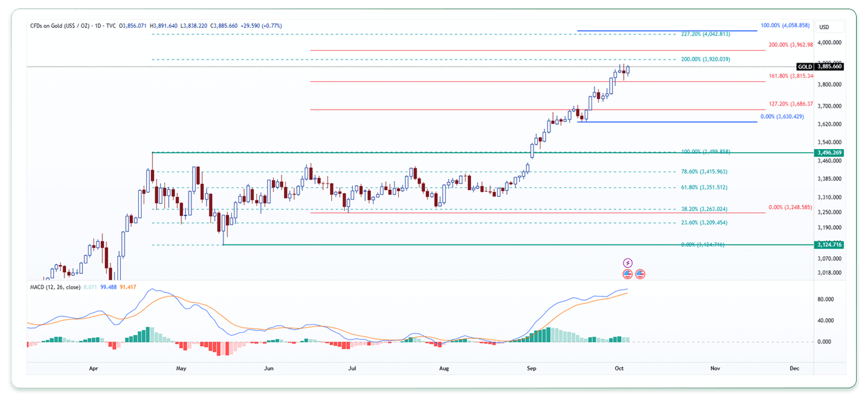868x400 pixels.
Task: Click the left US flag economic event icon
Action: [627, 274]
